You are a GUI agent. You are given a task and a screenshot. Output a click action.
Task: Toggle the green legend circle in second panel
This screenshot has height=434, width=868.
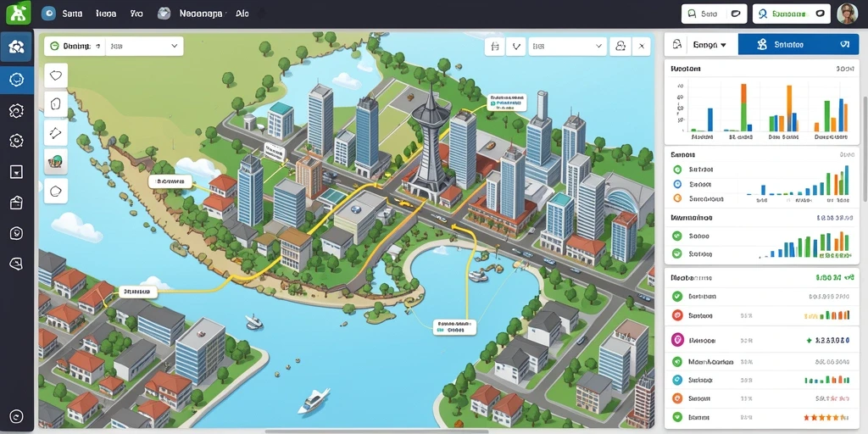pyautogui.click(x=676, y=170)
